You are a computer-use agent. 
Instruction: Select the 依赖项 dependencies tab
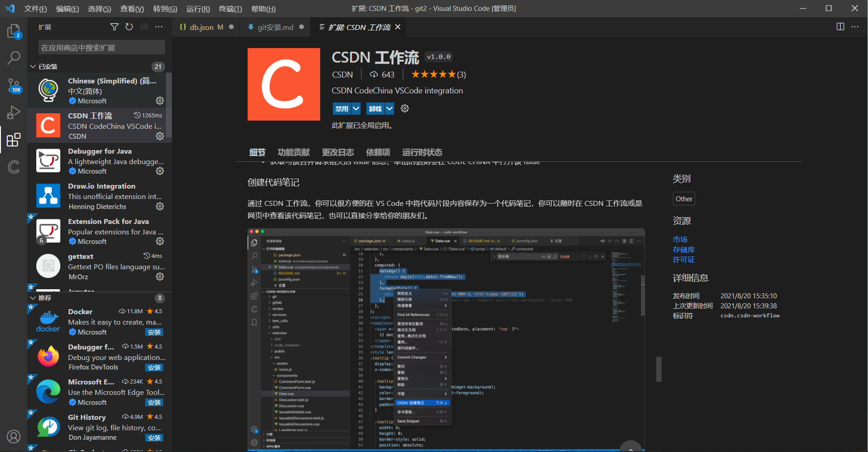pyautogui.click(x=378, y=152)
